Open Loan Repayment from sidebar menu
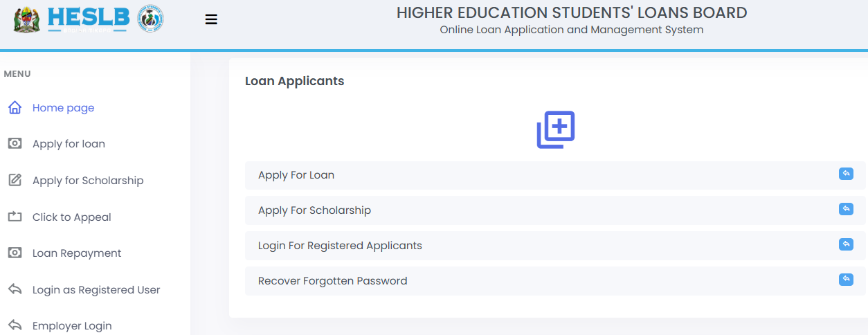This screenshot has width=868, height=335. (x=77, y=253)
